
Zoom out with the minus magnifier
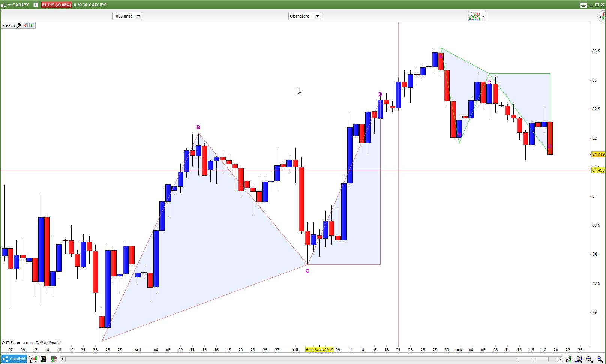coord(589,359)
